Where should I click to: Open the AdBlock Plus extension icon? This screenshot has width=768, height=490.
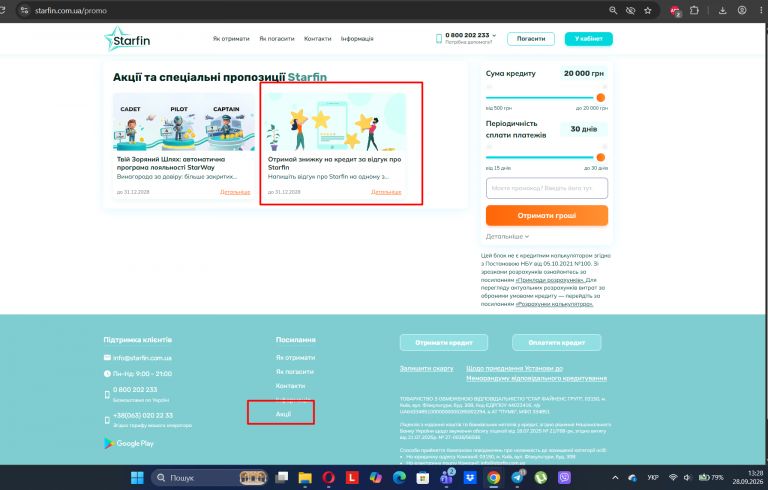(x=675, y=11)
